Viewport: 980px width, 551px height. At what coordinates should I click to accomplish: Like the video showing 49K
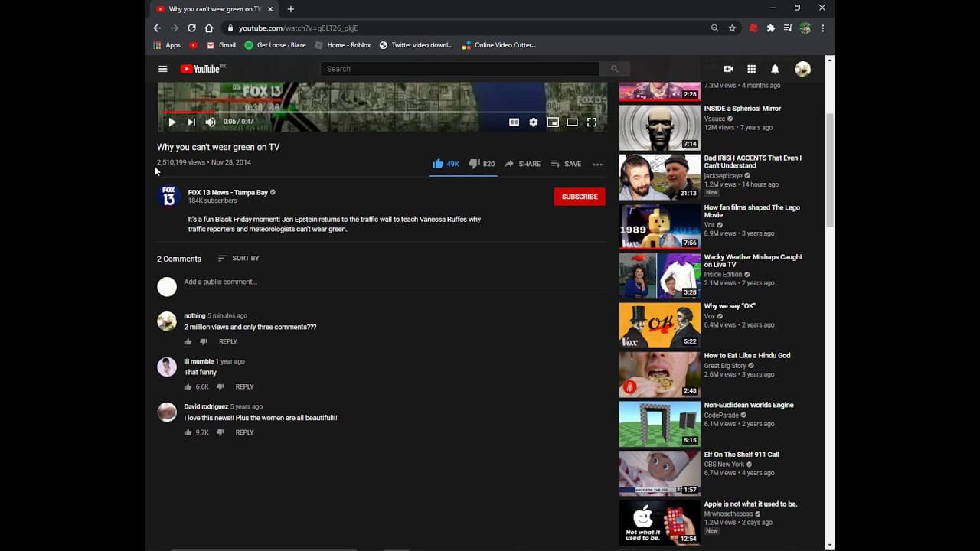point(446,164)
